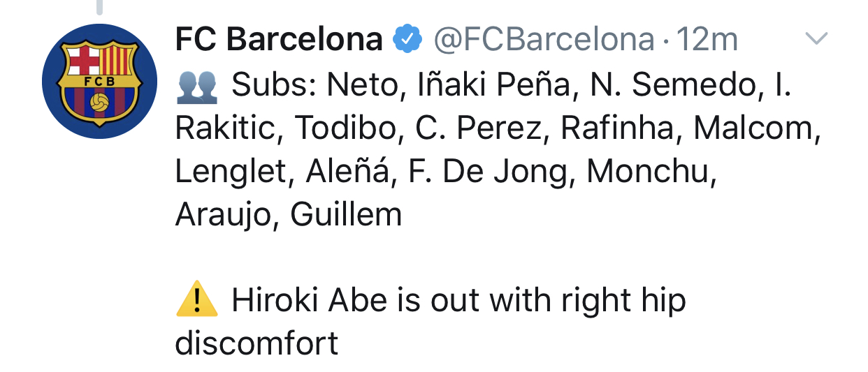Visit the @FCBarcelona handle

pyautogui.click(x=544, y=40)
